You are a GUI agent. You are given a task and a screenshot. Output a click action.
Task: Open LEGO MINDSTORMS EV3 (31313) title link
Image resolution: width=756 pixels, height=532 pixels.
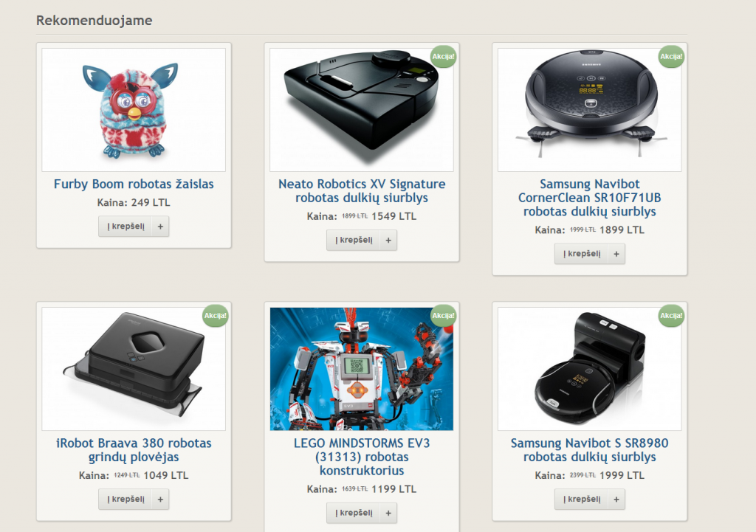pos(362,457)
